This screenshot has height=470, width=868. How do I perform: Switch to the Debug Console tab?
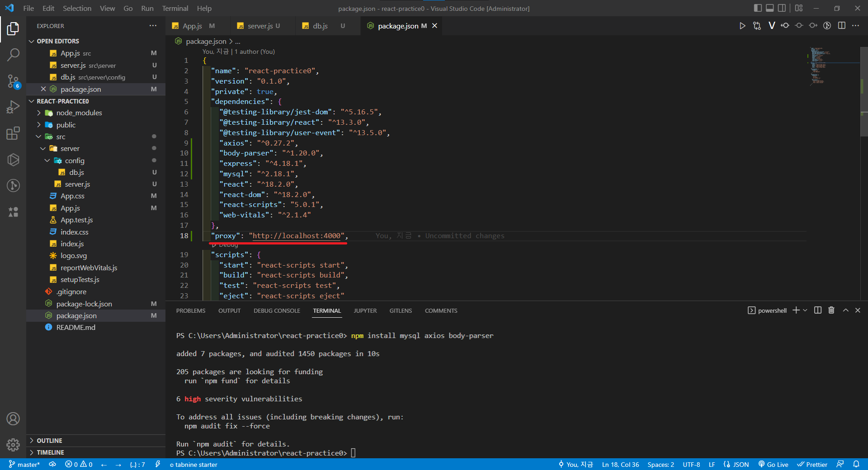277,310
